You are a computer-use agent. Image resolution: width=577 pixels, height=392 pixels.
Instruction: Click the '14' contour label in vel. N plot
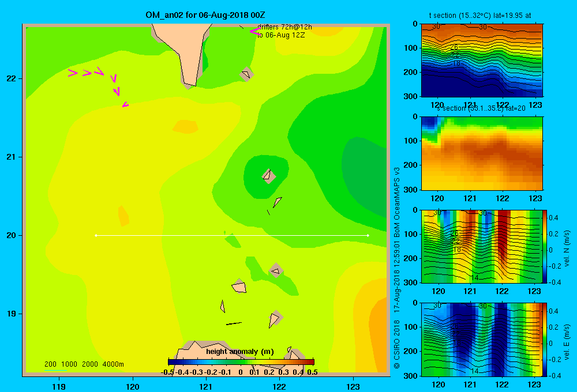coord(475,278)
